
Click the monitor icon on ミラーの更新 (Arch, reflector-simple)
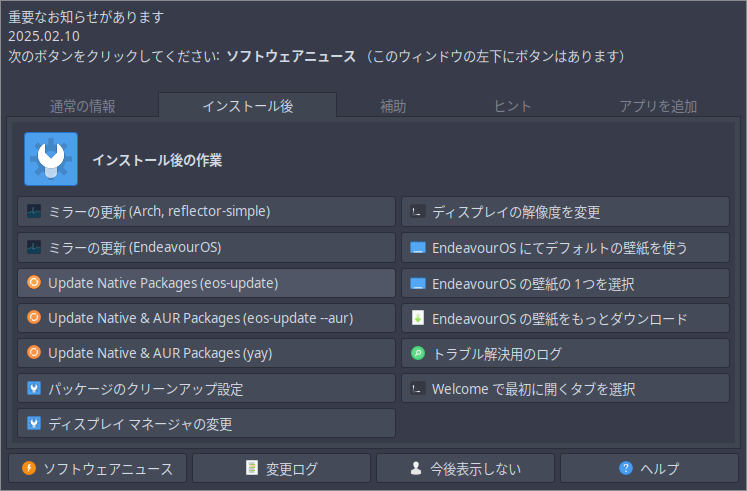[34, 211]
